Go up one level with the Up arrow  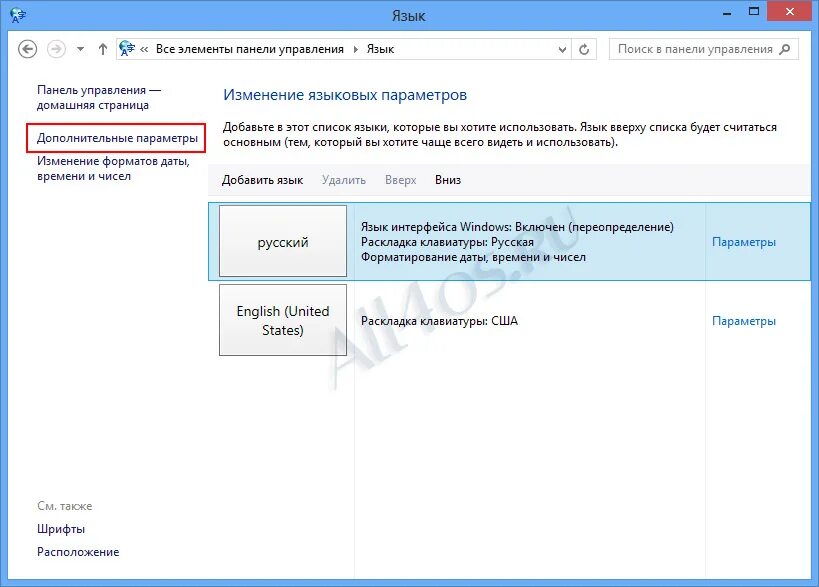tap(102, 49)
